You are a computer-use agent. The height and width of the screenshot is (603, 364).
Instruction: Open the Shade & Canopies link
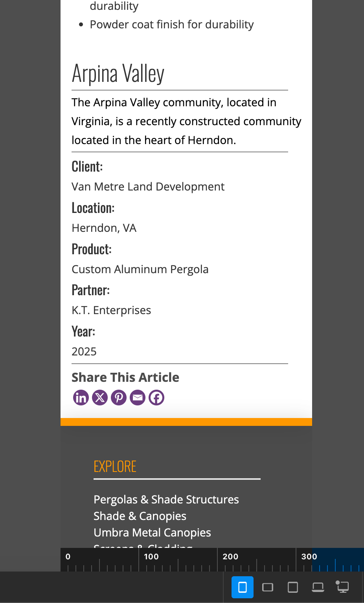click(x=140, y=516)
